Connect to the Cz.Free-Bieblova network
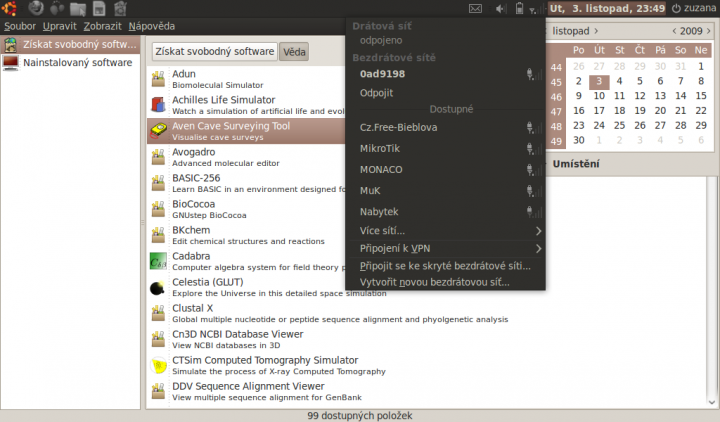Screen dimensions: 720x422 (445, 127)
